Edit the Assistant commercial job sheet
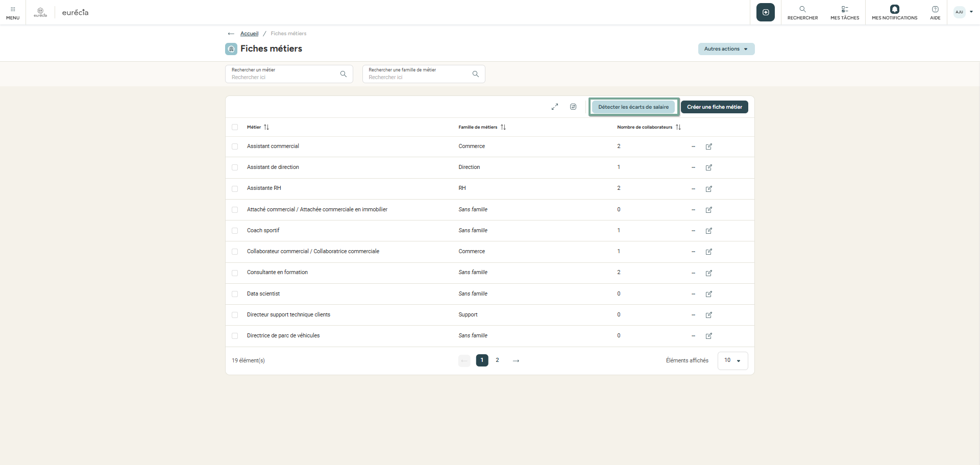The height and width of the screenshot is (465, 980). click(709, 146)
